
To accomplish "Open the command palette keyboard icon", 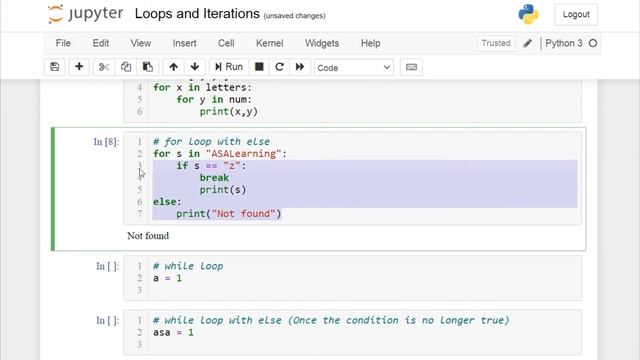I will coord(411,67).
